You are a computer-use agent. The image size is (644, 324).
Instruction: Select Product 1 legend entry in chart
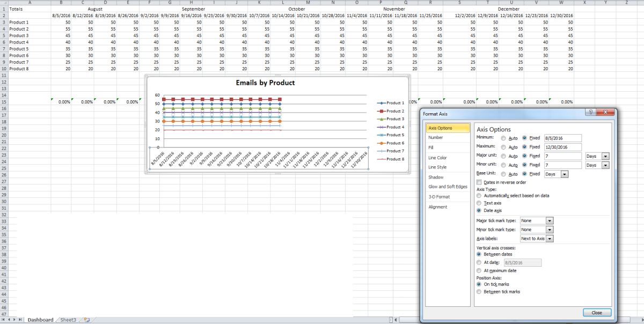click(391, 103)
